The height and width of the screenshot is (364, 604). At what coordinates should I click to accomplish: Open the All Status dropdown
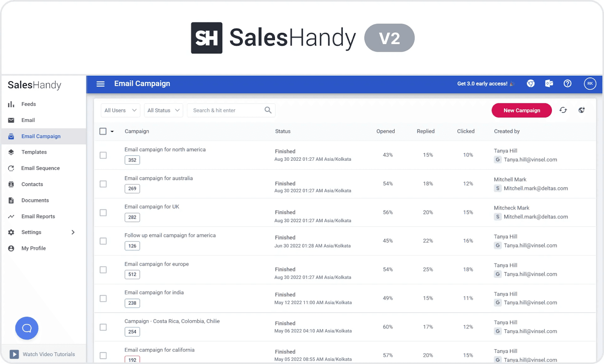pyautogui.click(x=163, y=110)
